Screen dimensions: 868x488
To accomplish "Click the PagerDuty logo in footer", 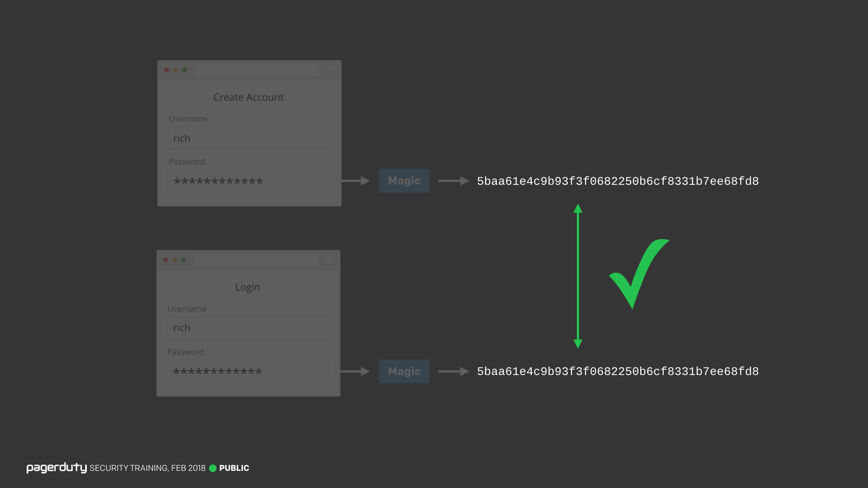I will 57,468.
